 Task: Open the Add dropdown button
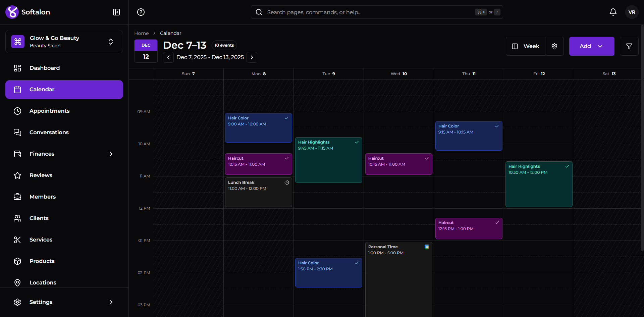coord(592,46)
